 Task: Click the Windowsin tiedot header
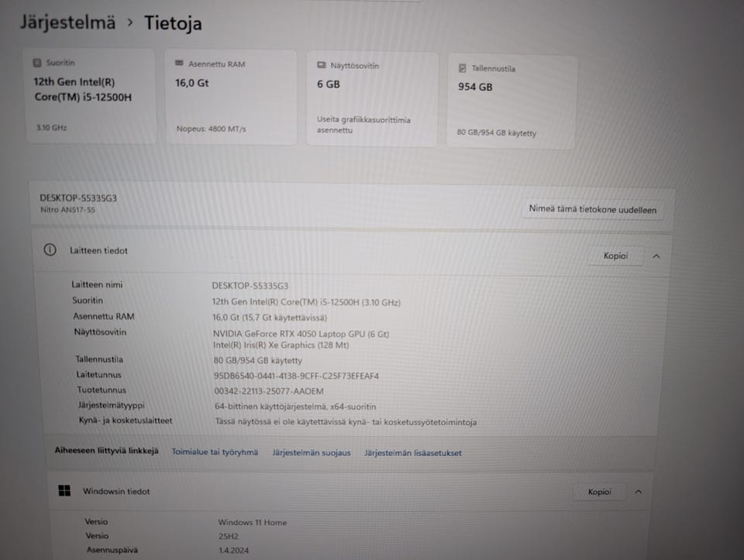pos(350,491)
